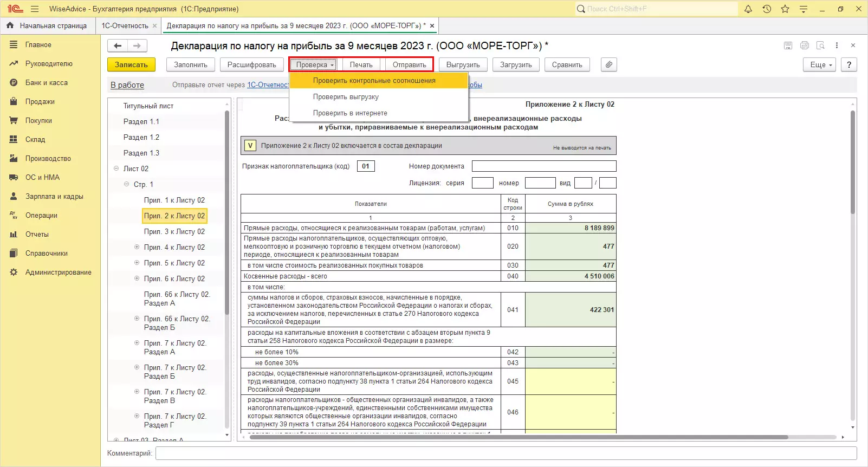Click the Отправить button
The image size is (868, 467).
[409, 64]
